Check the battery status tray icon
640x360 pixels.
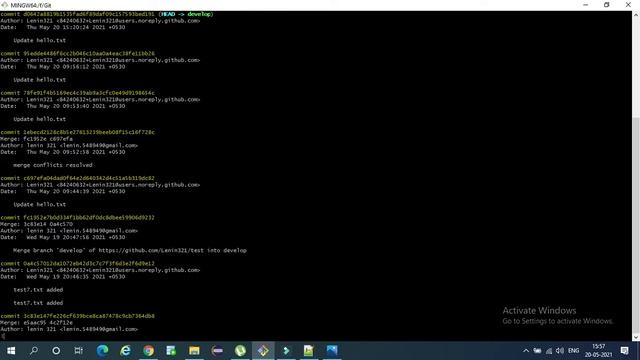pos(537,351)
